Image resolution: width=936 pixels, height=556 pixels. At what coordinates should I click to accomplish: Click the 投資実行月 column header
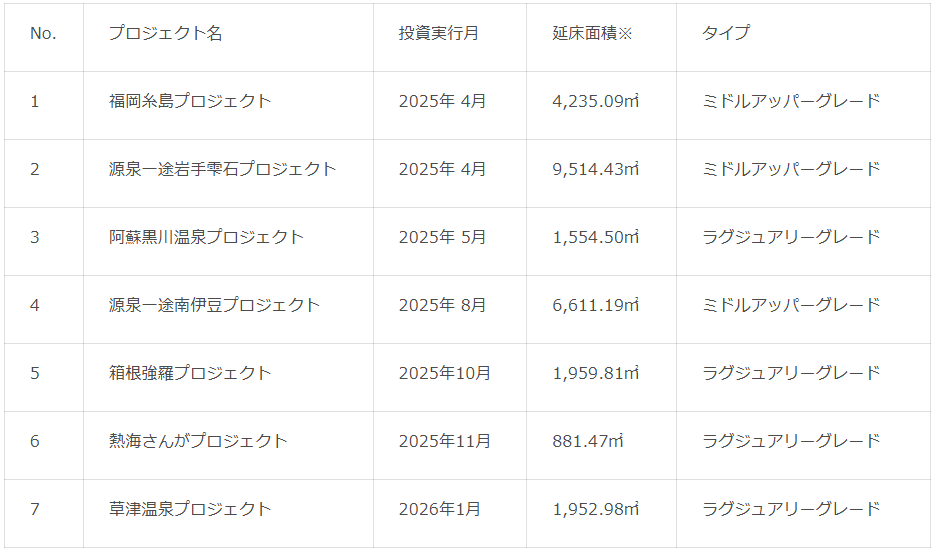(439, 33)
